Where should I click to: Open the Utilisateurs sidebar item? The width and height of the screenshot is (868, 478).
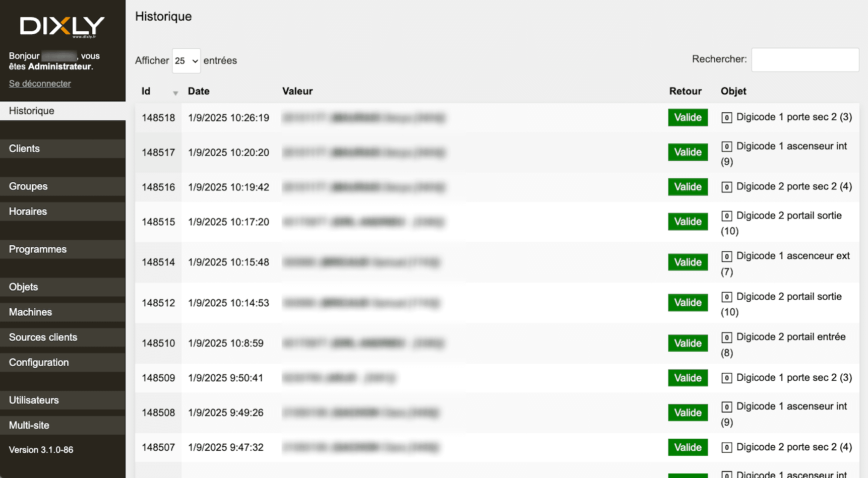point(34,400)
